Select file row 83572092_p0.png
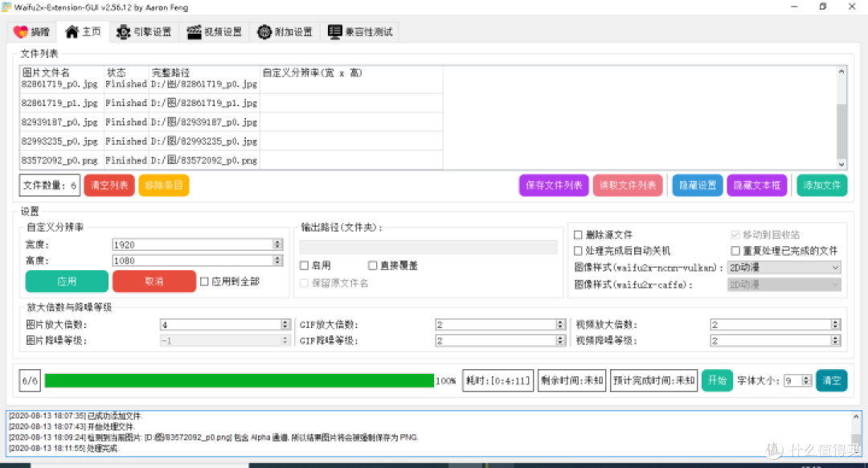Viewport: 868px width, 468px height. (231, 160)
